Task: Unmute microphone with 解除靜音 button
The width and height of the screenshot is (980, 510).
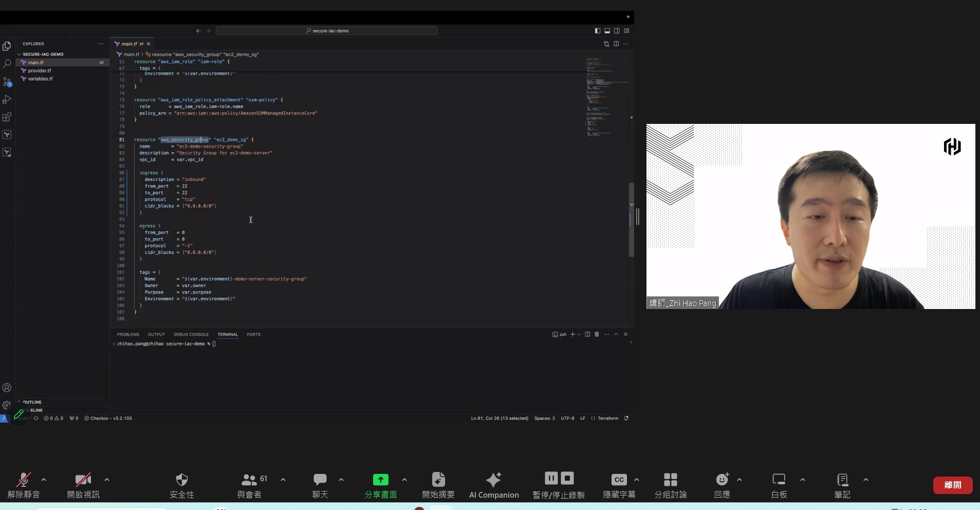Action: tap(23, 485)
